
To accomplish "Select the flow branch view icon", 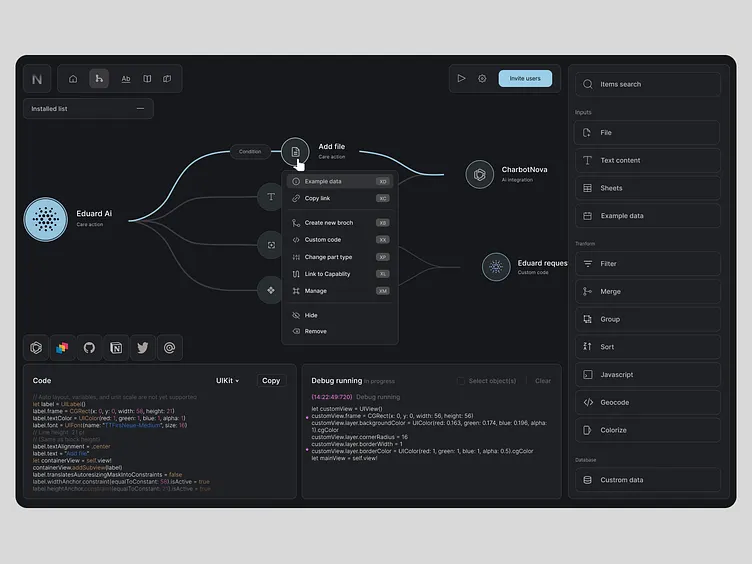I will pyautogui.click(x=98, y=79).
